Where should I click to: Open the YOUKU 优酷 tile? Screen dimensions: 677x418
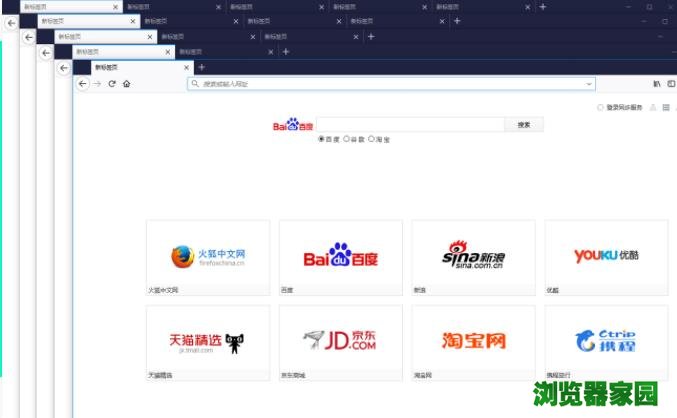(x=606, y=257)
